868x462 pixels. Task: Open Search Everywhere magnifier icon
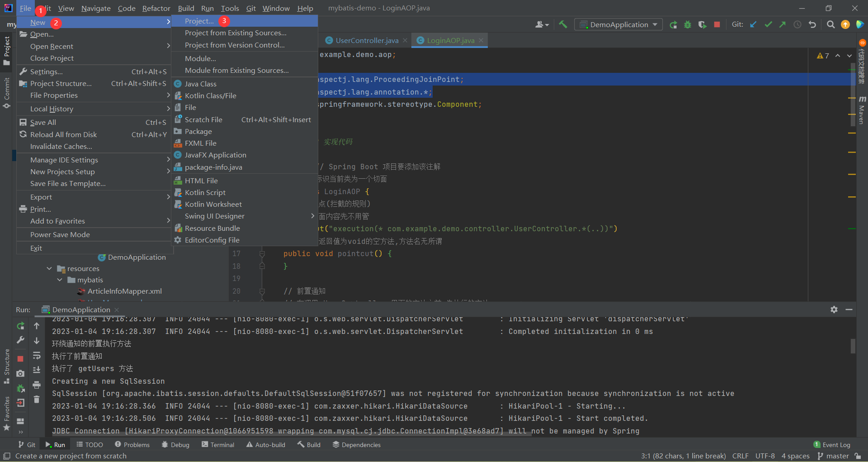click(x=830, y=24)
